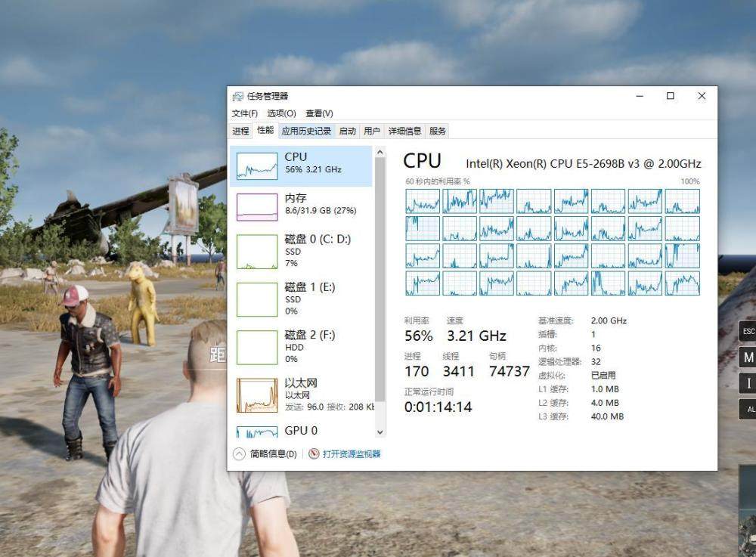This screenshot has height=557, width=756.
Task: Select the 以太网 graph thumbnail
Action: point(257,395)
